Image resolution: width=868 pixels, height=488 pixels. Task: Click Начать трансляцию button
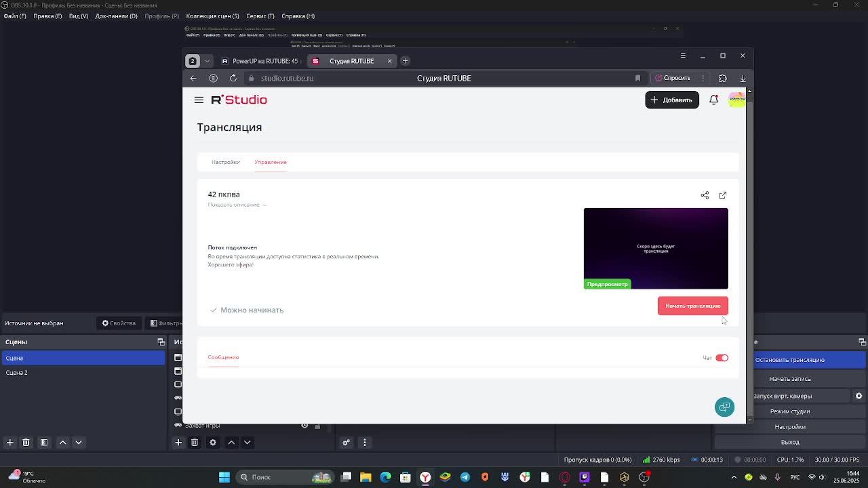tap(693, 306)
